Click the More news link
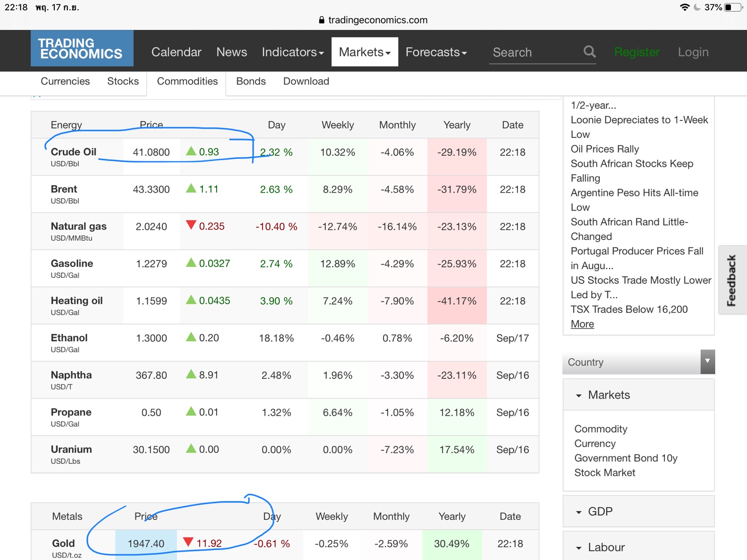 pos(582,324)
